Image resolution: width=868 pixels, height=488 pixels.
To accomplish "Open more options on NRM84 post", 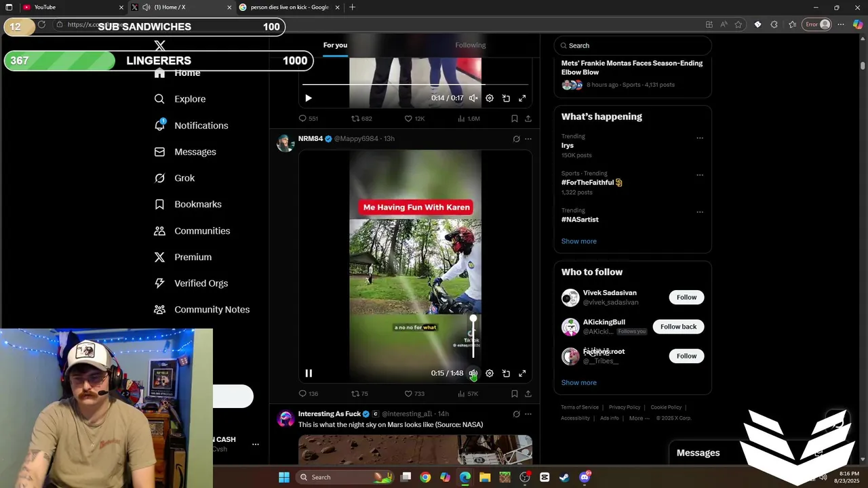I will pyautogui.click(x=528, y=139).
